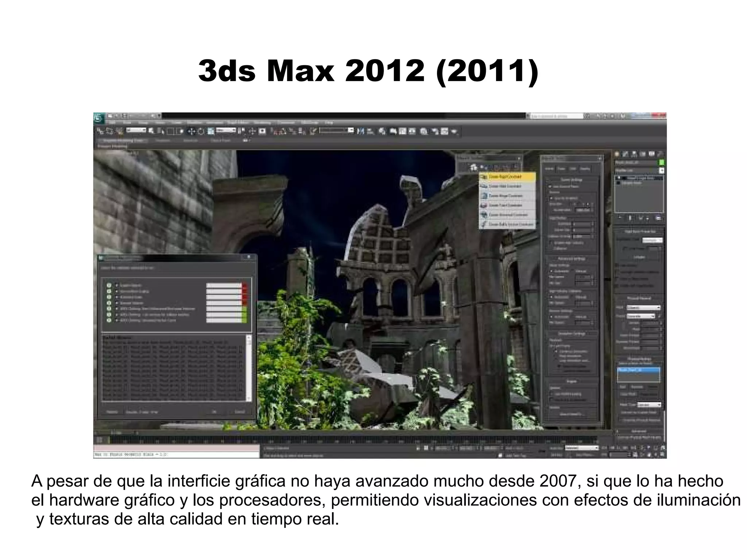Click the bottom-left button of validation dialog
The width and height of the screenshot is (747, 560).
pyautogui.click(x=112, y=412)
